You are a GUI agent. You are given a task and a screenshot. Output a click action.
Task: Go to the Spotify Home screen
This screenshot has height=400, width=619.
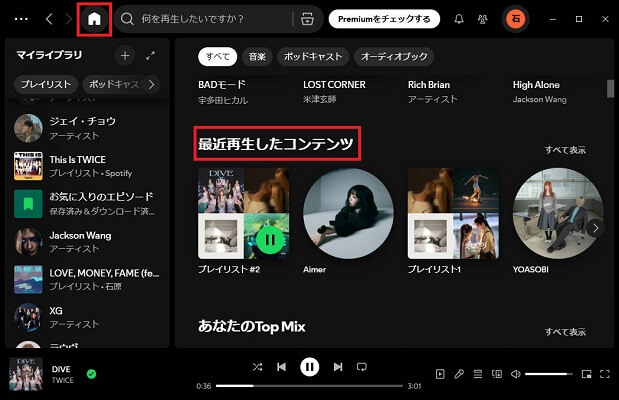coord(94,19)
